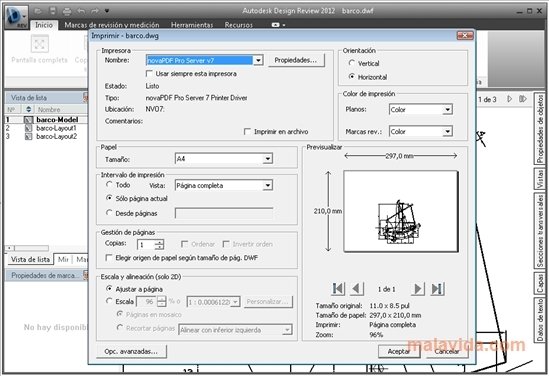Switch to Vista de lista bottom tab

(x=30, y=259)
